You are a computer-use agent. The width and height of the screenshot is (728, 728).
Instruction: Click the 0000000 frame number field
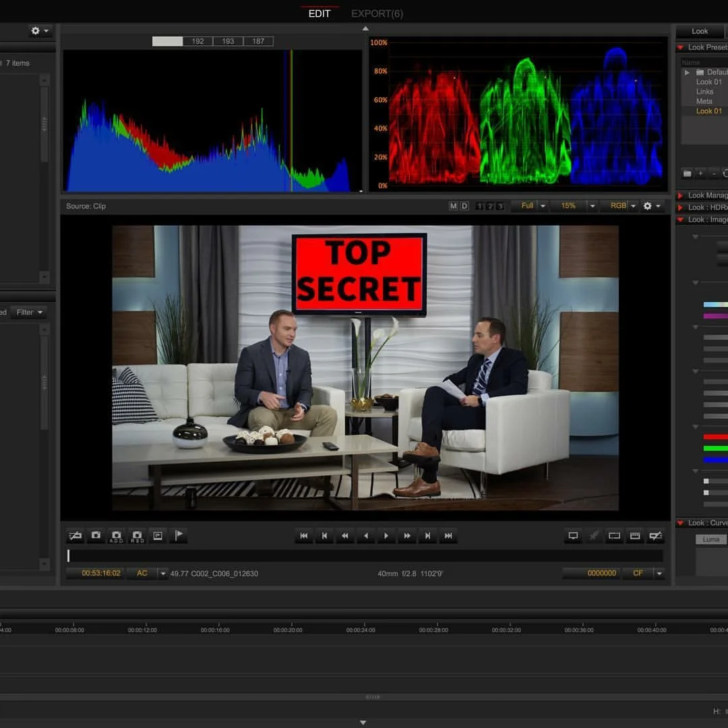(x=592, y=574)
